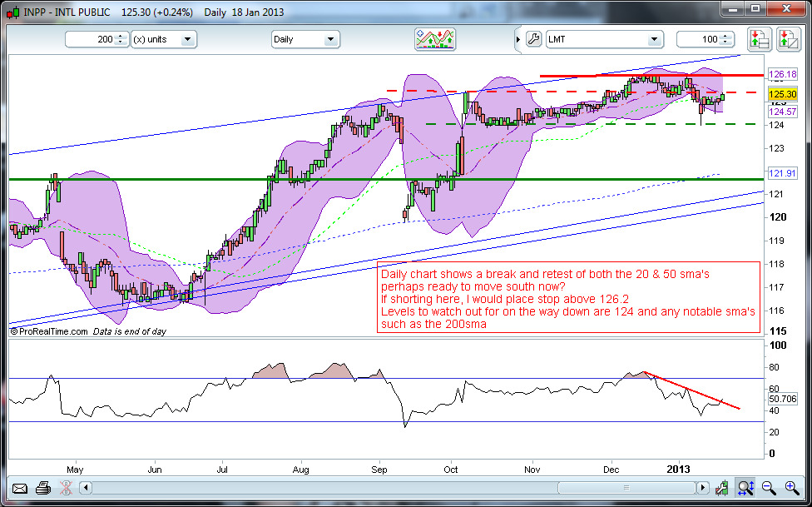
Task: Print the chart using printer icon
Action: pyautogui.click(x=44, y=488)
